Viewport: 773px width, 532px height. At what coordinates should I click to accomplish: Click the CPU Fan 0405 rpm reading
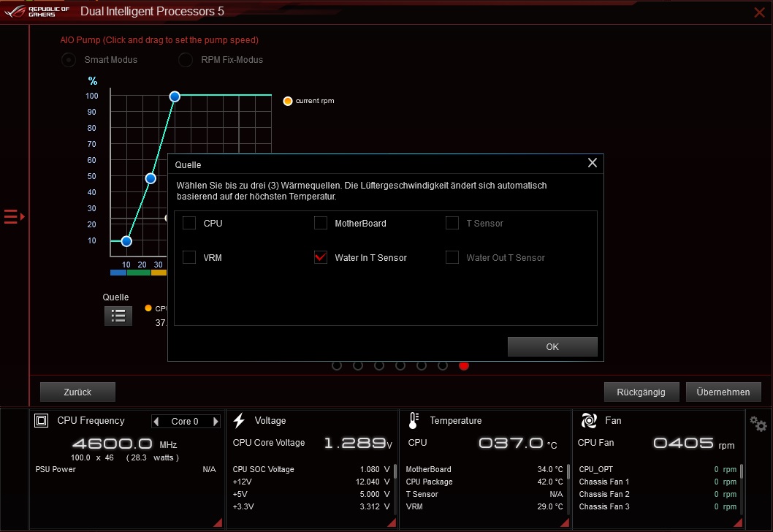click(x=694, y=444)
